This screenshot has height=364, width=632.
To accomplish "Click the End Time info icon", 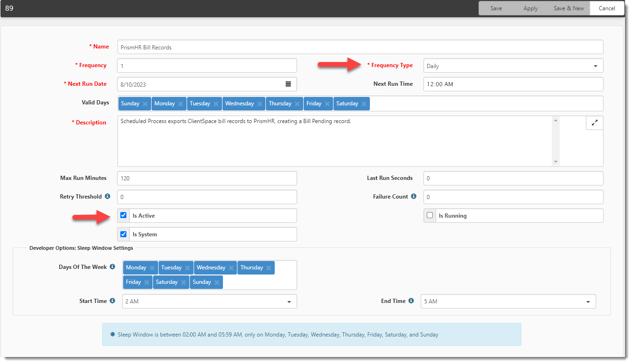I will (411, 301).
